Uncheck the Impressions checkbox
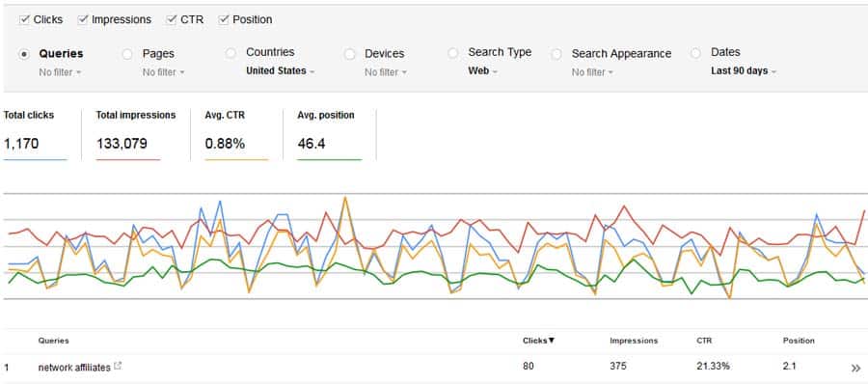The image size is (868, 384). coord(83,20)
